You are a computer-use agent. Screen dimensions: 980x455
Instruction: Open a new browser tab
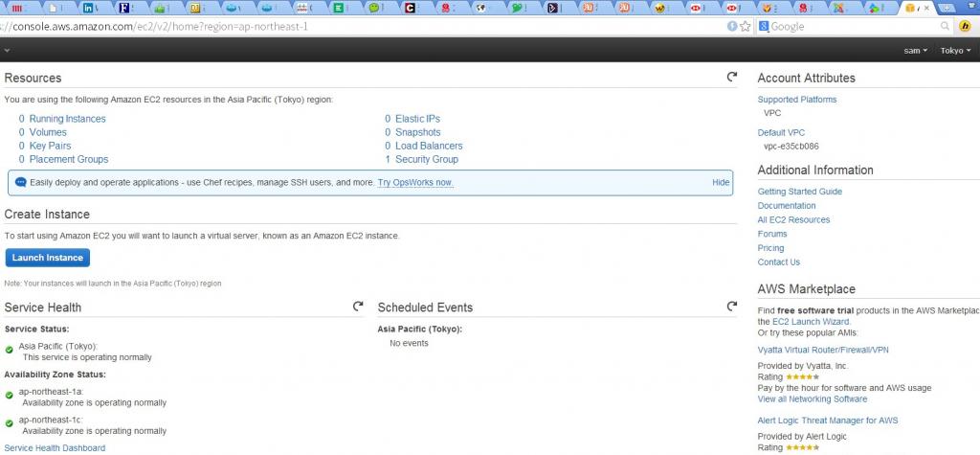click(x=947, y=8)
